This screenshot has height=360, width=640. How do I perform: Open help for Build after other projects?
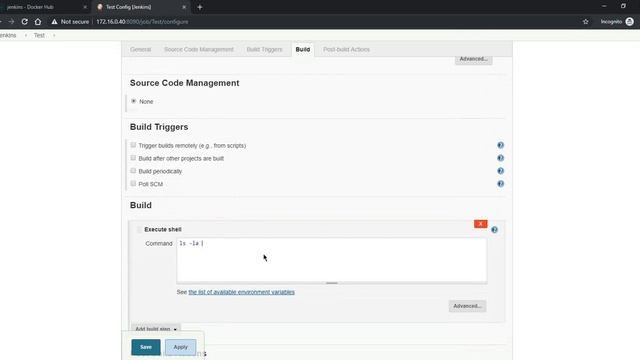[500, 158]
